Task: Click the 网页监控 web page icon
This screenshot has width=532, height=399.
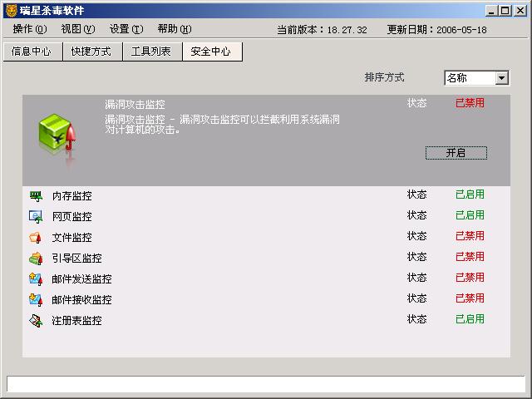Action: pos(36,216)
